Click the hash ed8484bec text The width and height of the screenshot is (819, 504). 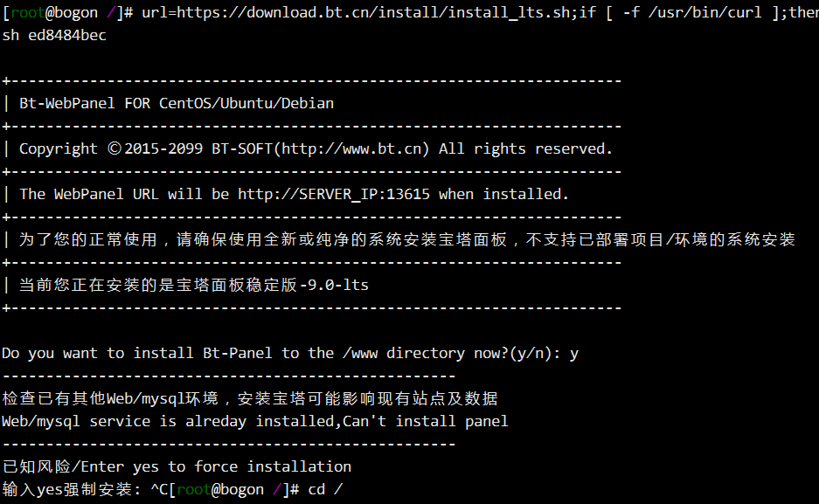click(66, 35)
